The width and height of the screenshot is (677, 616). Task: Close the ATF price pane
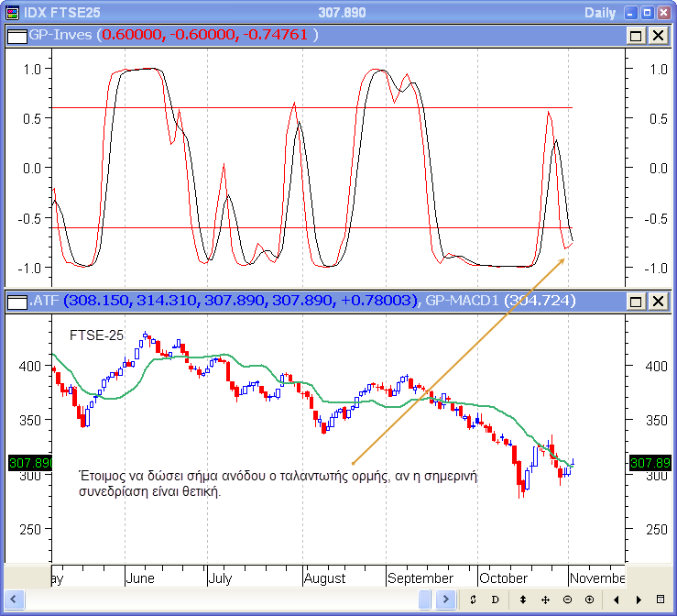658,301
